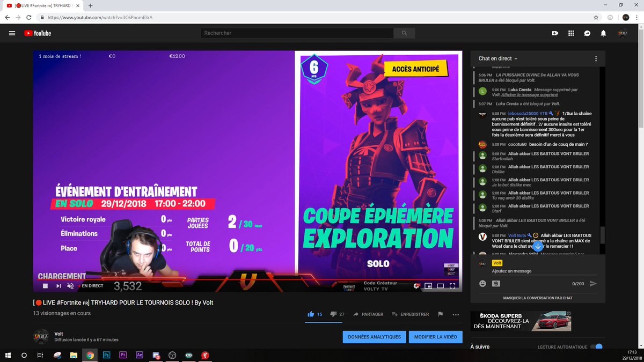Click MODIFIER LA VIDÉO button
The image size is (644, 362).
(435, 337)
